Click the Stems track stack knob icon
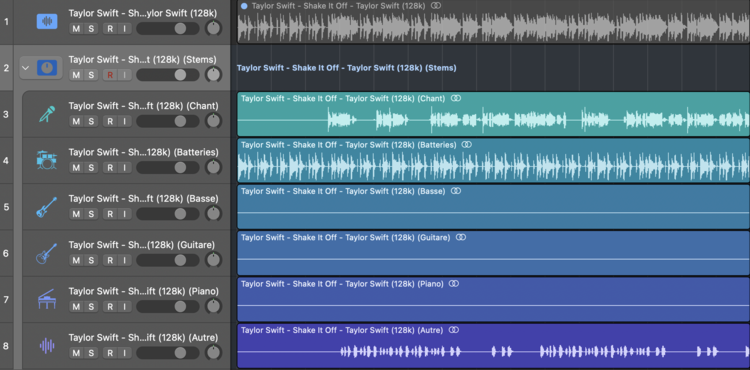The image size is (750, 370). click(47, 68)
